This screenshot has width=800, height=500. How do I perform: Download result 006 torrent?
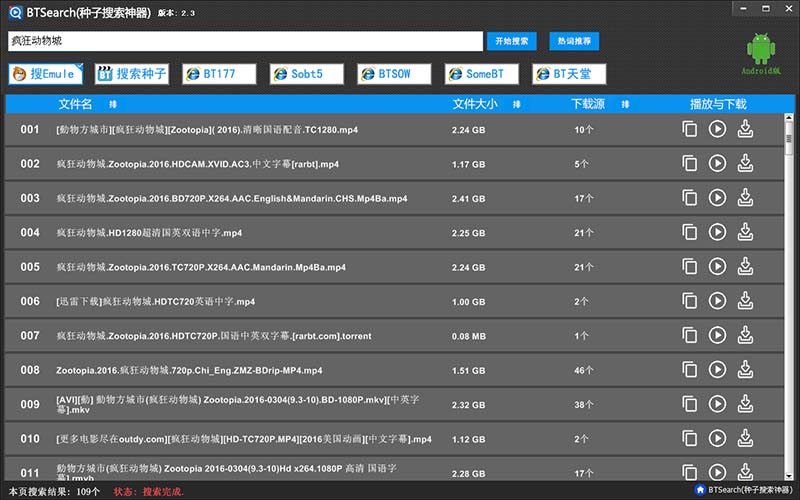pyautogui.click(x=745, y=300)
